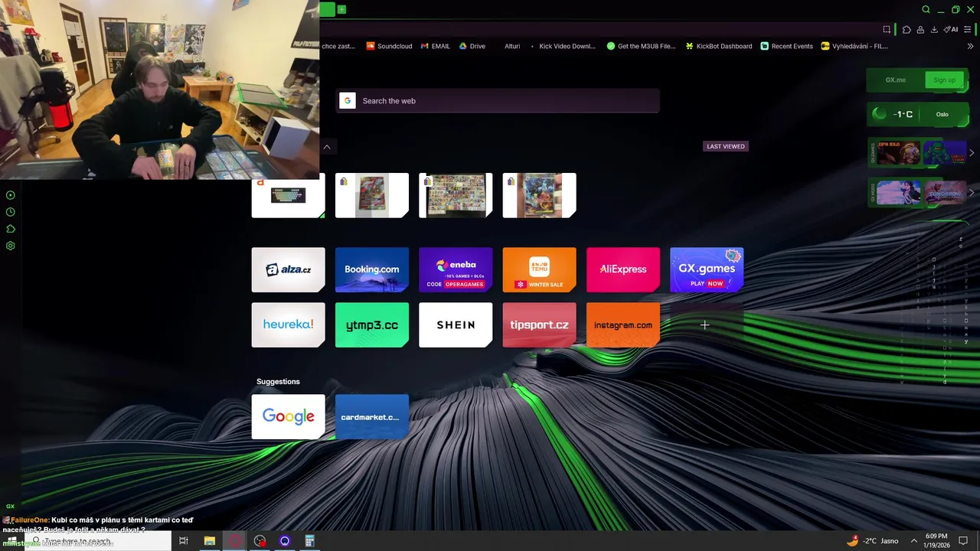980x551 pixels.
Task: Open the tab search magnifier icon
Action: coord(926,10)
